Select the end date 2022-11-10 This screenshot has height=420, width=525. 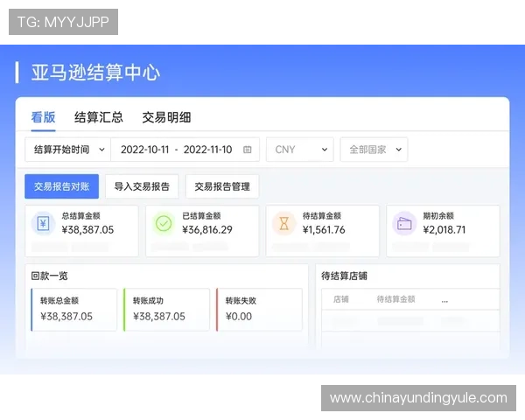click(207, 150)
